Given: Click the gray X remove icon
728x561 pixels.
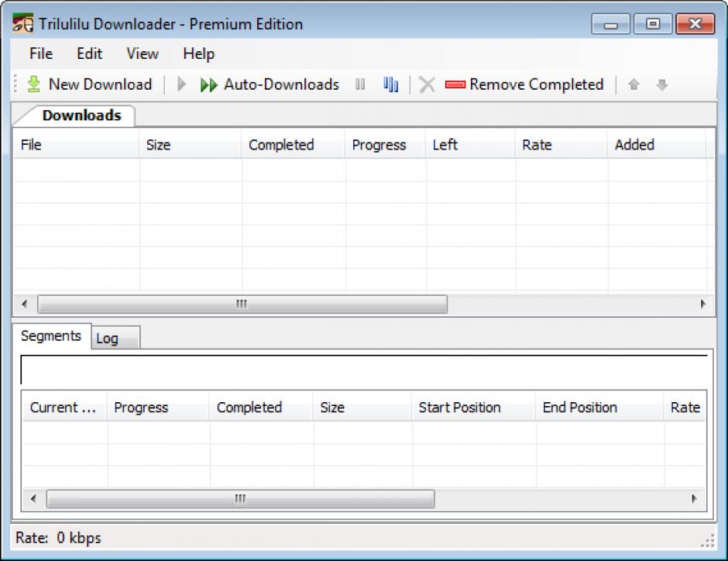Looking at the screenshot, I should click(427, 84).
